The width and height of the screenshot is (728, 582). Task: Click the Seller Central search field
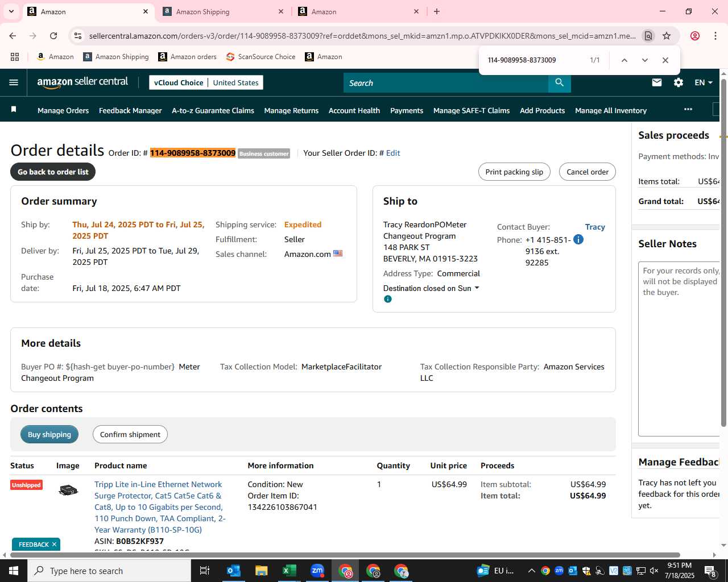446,83
